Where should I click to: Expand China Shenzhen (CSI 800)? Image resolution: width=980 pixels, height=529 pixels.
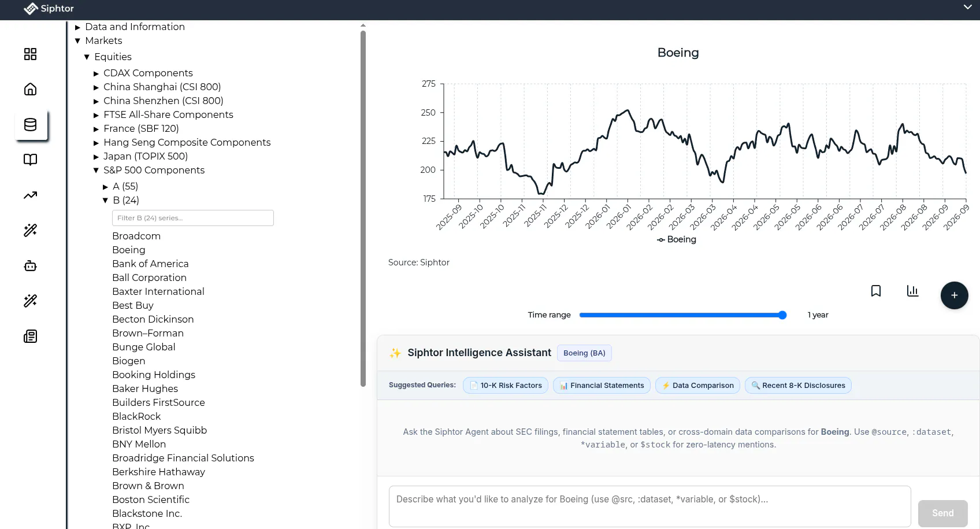pyautogui.click(x=96, y=101)
